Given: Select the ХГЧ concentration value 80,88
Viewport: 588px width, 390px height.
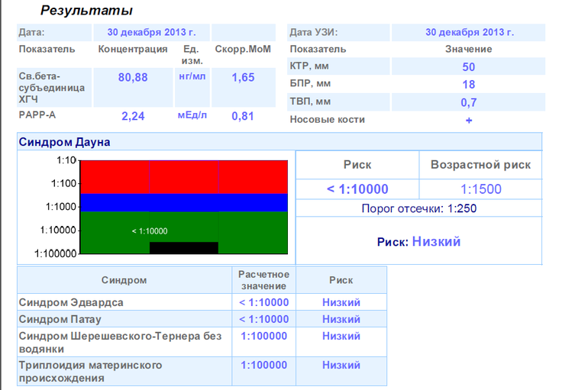Looking at the screenshot, I should point(133,77).
